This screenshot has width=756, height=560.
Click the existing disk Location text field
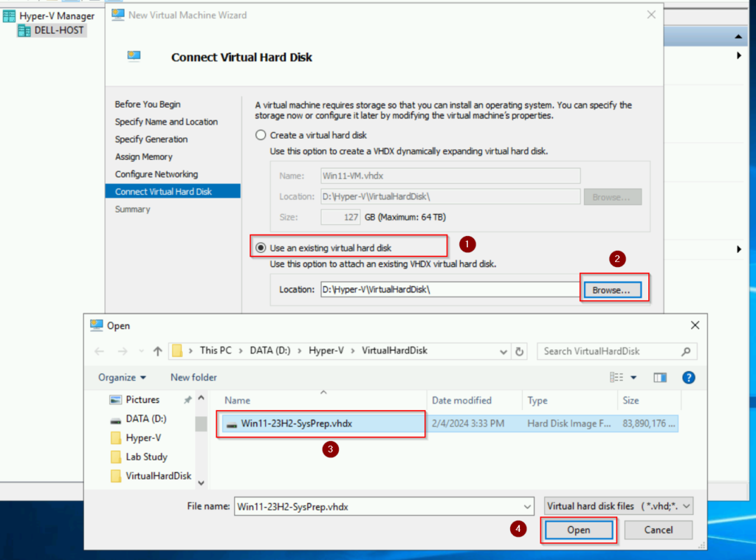tap(450, 289)
